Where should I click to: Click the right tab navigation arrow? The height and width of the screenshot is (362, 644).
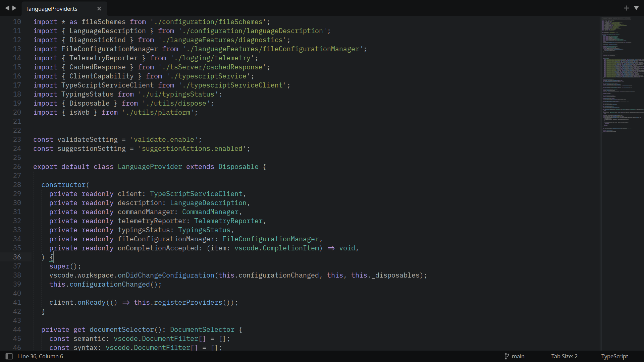tap(14, 8)
